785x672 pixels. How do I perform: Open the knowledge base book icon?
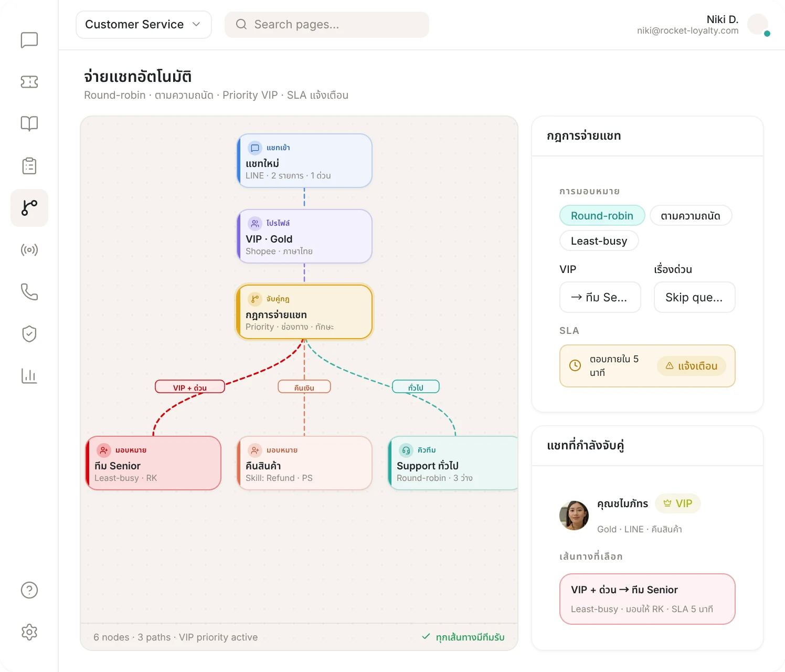(29, 124)
